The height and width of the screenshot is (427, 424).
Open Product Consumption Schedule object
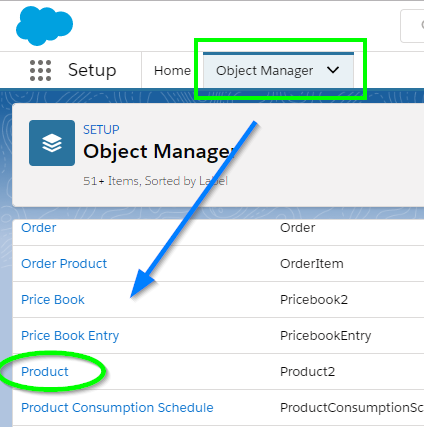(x=117, y=408)
